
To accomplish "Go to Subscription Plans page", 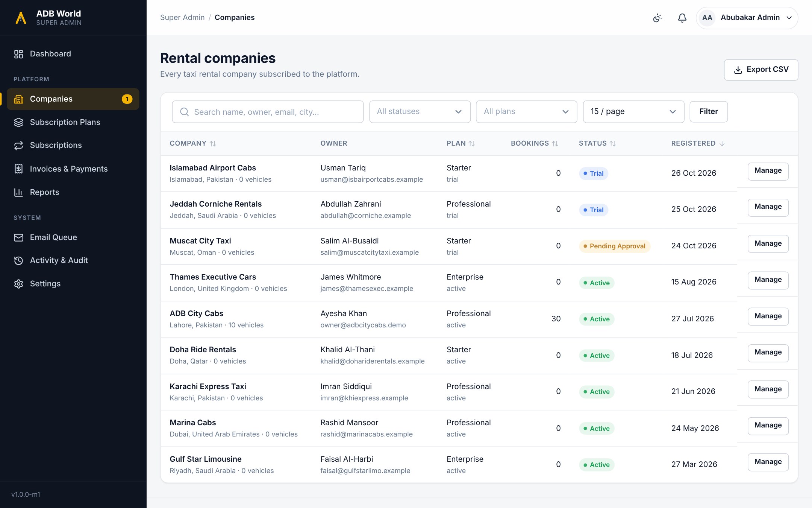I will point(73,122).
